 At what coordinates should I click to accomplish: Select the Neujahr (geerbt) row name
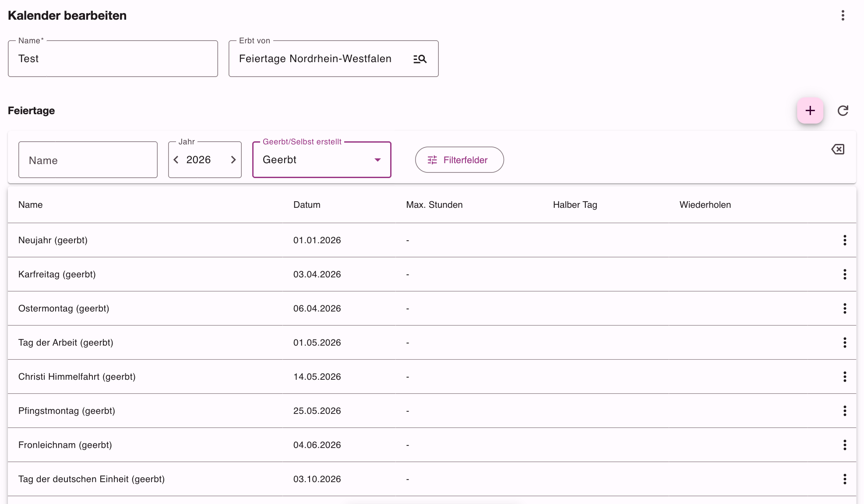pyautogui.click(x=53, y=241)
